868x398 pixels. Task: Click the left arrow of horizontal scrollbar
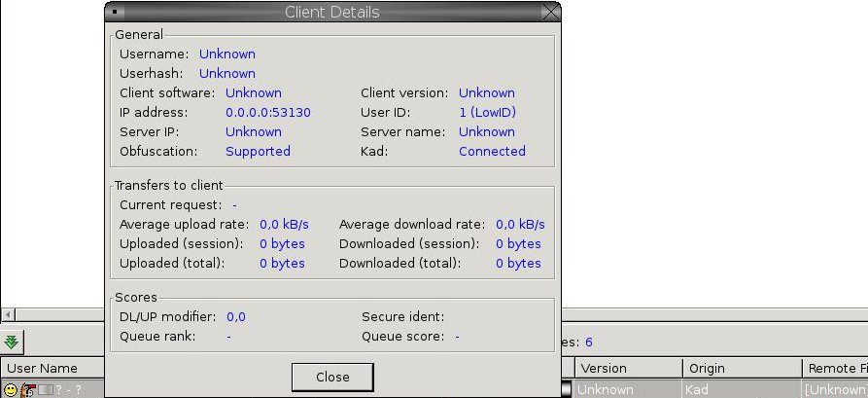[x=8, y=315]
